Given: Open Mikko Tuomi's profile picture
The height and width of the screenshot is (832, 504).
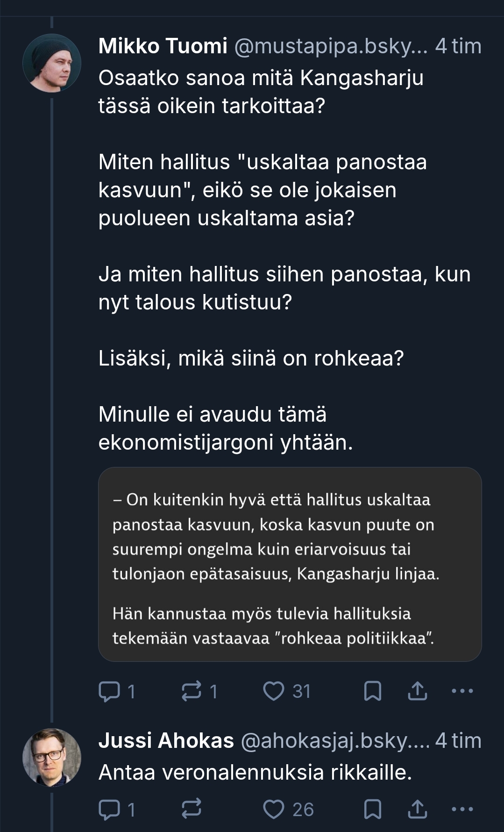Looking at the screenshot, I should point(52,63).
